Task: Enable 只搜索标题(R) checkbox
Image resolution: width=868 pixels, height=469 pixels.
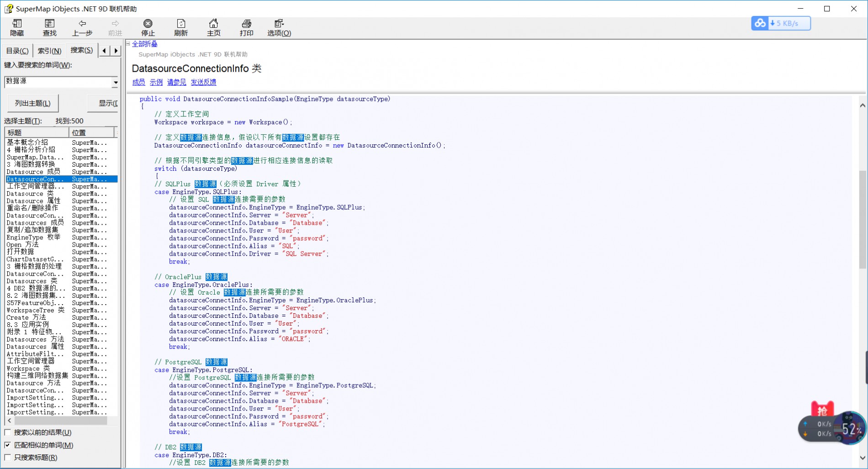Action: coord(8,457)
